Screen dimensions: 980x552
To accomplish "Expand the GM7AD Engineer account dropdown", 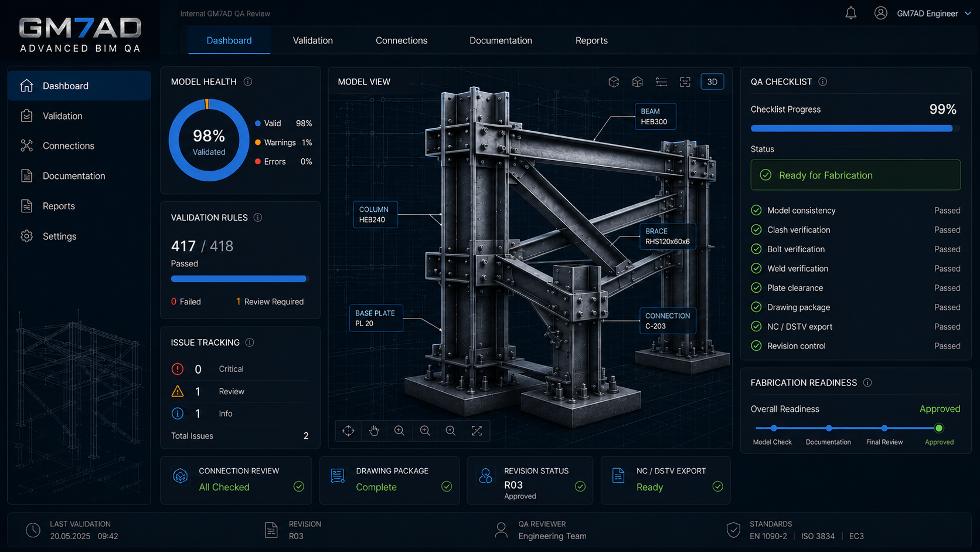I will tap(968, 13).
